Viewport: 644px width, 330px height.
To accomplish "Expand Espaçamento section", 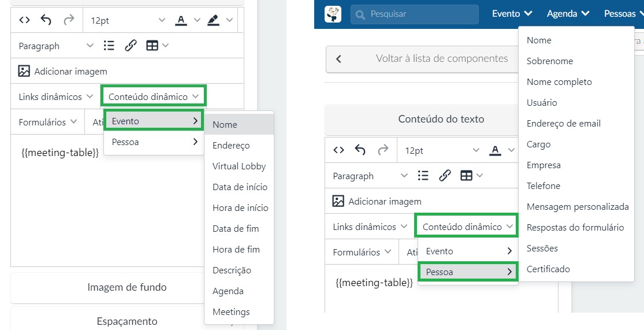I will tap(127, 321).
